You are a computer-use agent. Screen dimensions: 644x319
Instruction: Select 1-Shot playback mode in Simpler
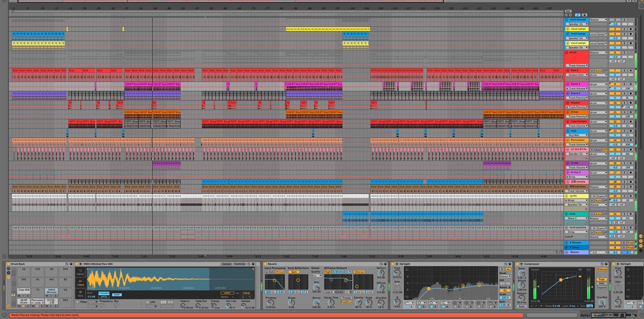pos(80,283)
